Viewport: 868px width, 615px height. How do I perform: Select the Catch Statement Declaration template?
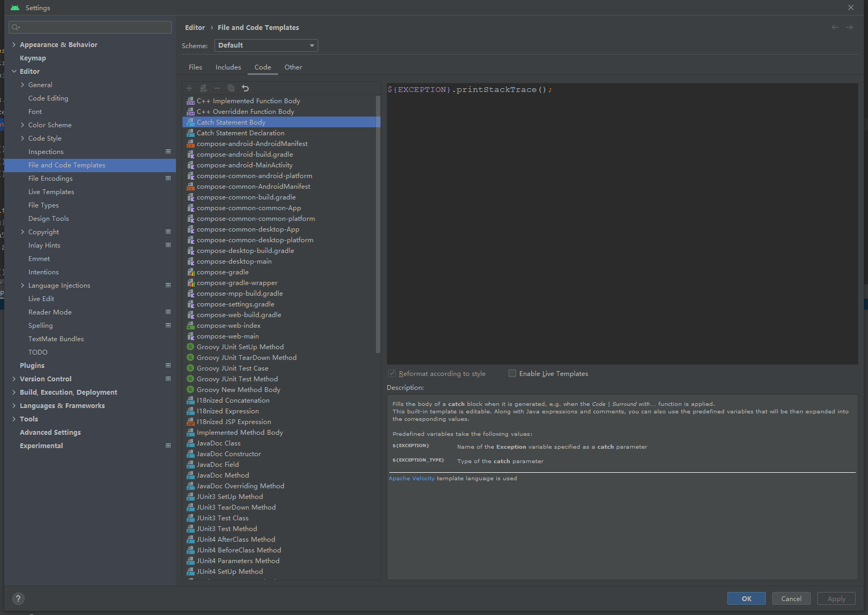point(240,133)
